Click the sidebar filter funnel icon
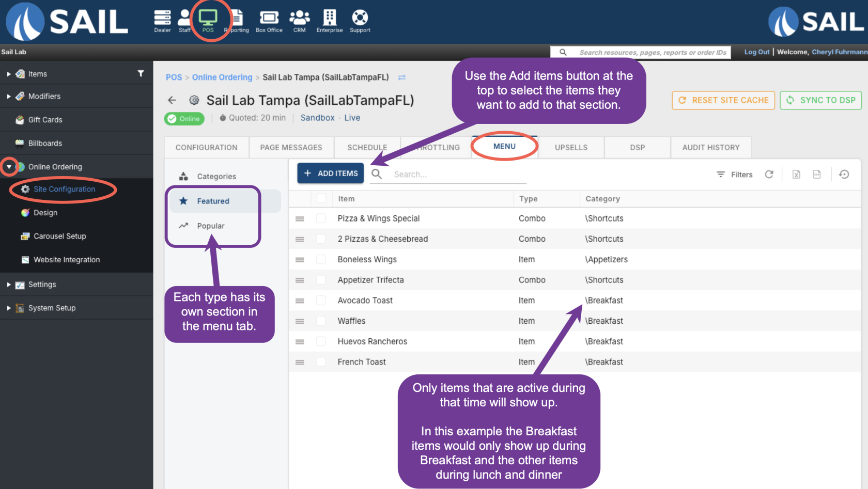This screenshot has height=489, width=868. (141, 73)
